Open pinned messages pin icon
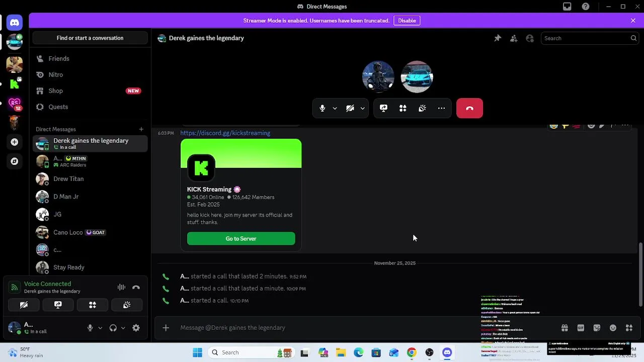Viewport: 644px width, 362px height. (x=498, y=38)
